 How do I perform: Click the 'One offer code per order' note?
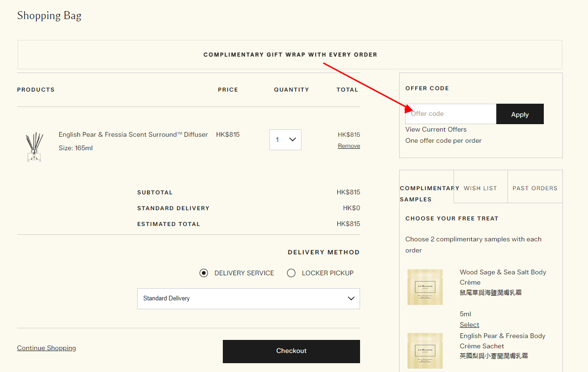(x=443, y=140)
